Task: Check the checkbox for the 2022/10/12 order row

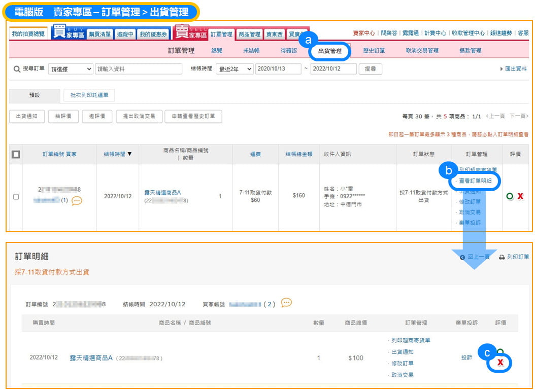Action: (16, 196)
